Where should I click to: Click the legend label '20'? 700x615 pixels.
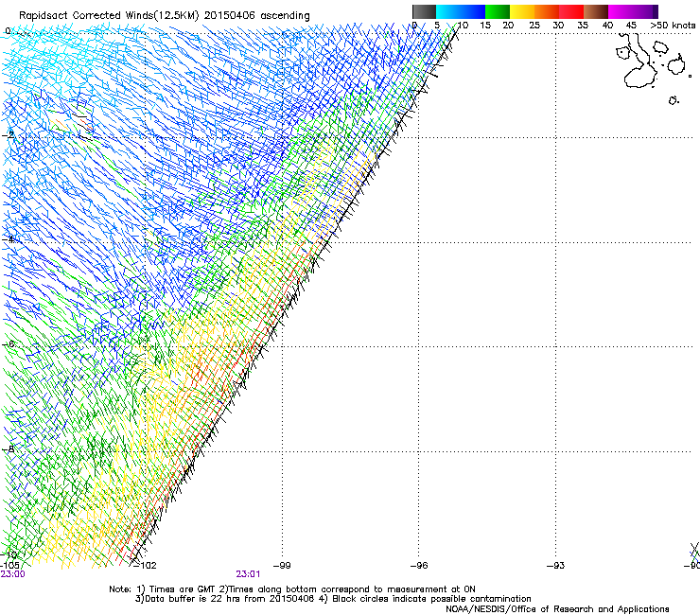pyautogui.click(x=508, y=26)
